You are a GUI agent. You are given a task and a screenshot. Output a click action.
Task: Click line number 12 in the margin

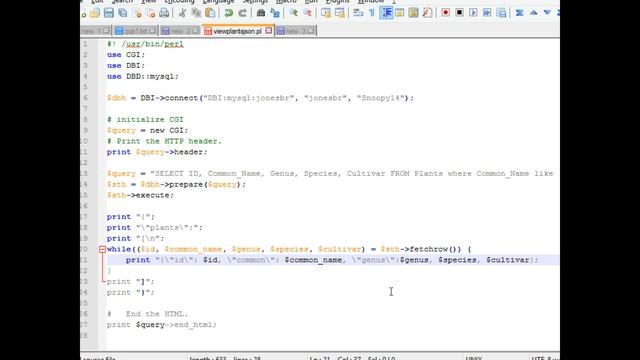click(84, 163)
